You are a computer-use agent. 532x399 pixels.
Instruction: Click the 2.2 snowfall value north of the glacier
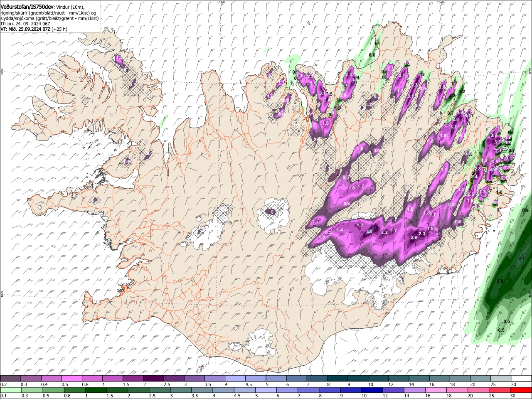click(x=384, y=232)
